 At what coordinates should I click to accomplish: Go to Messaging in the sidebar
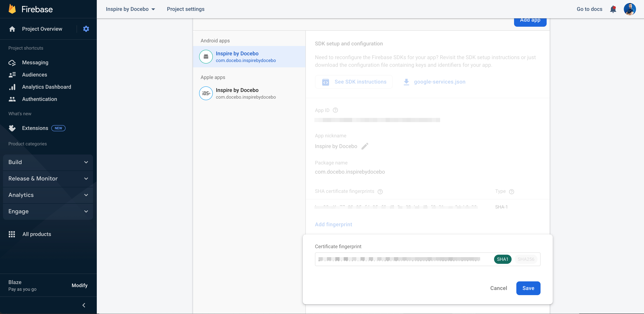(x=35, y=63)
